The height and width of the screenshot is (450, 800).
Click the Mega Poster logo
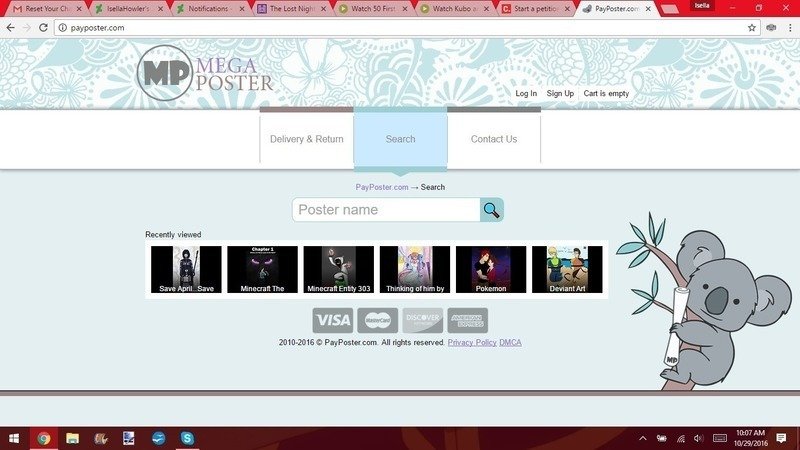point(206,73)
